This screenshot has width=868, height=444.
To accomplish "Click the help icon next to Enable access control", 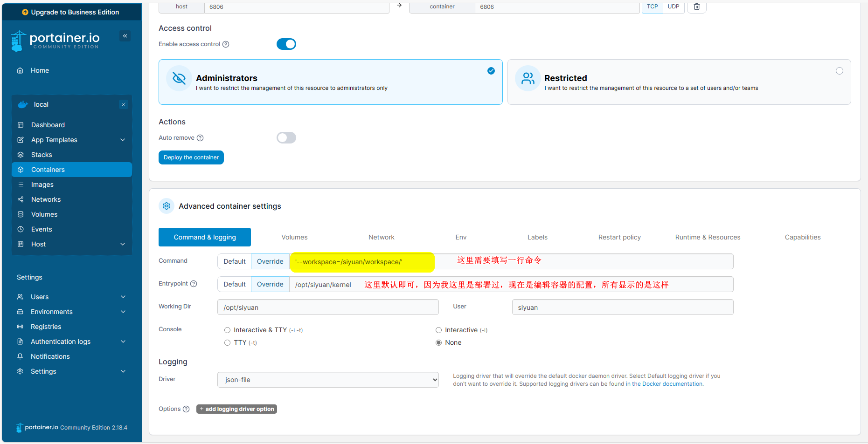I will pos(226,44).
